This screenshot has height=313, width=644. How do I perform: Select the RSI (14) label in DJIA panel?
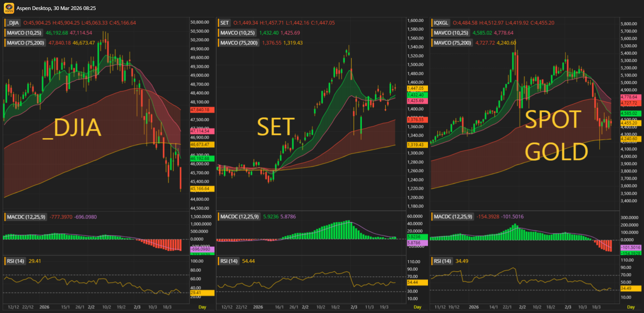tap(15, 261)
